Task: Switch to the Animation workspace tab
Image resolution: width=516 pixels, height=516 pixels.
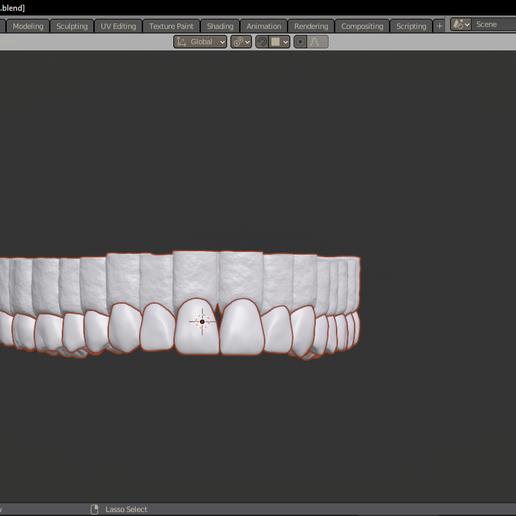Action: [x=264, y=26]
